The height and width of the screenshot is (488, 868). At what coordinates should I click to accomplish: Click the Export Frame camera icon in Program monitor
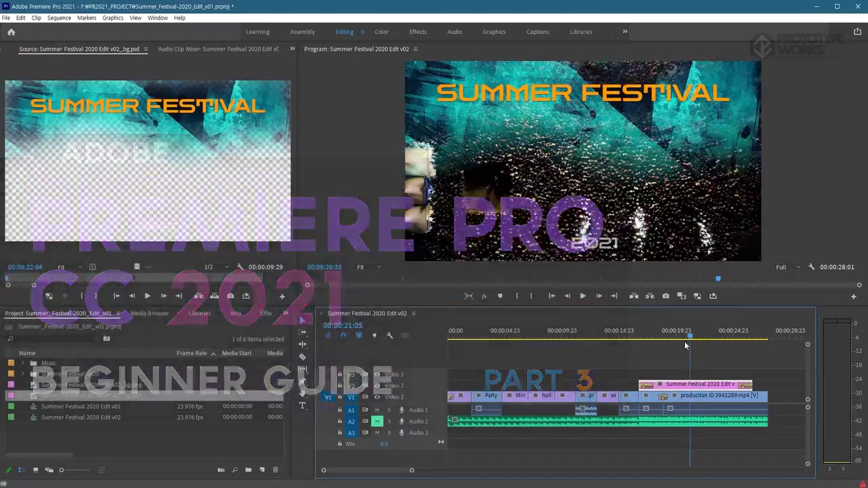pos(665,296)
